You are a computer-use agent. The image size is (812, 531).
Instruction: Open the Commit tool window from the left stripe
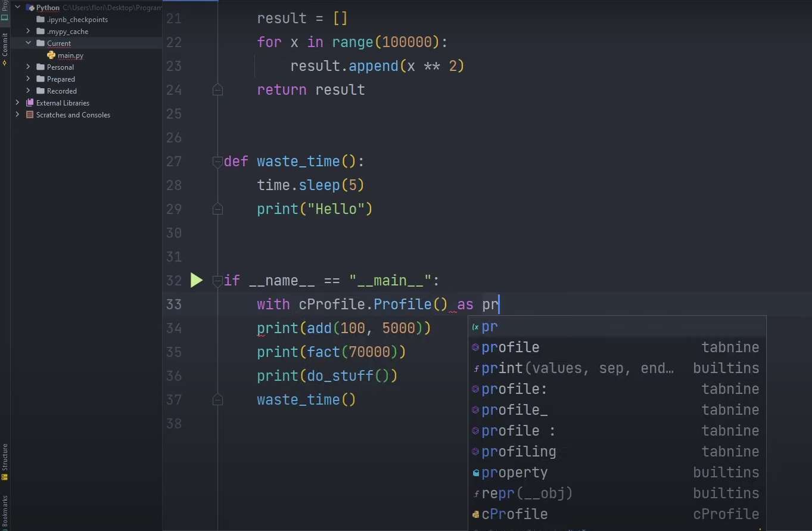click(5, 49)
